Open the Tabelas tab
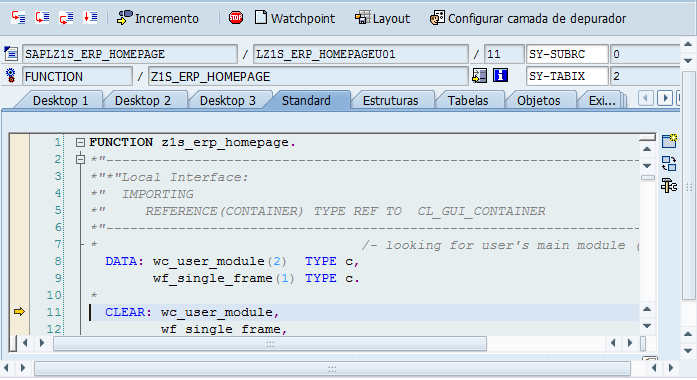Viewport: 697px width, 380px height. [468, 100]
